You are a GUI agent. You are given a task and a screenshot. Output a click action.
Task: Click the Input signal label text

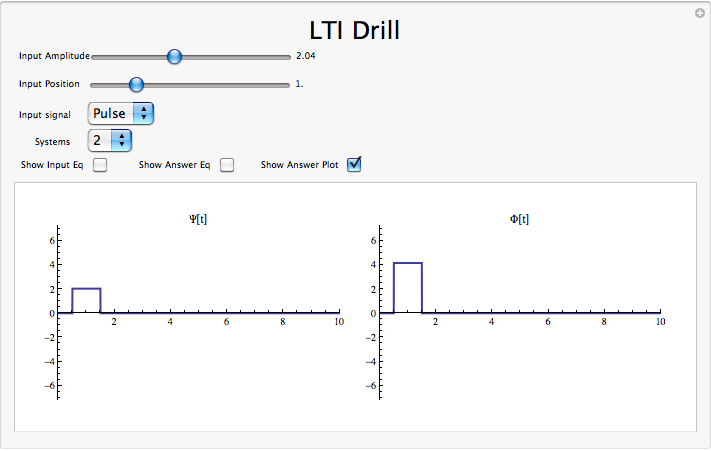coord(45,115)
